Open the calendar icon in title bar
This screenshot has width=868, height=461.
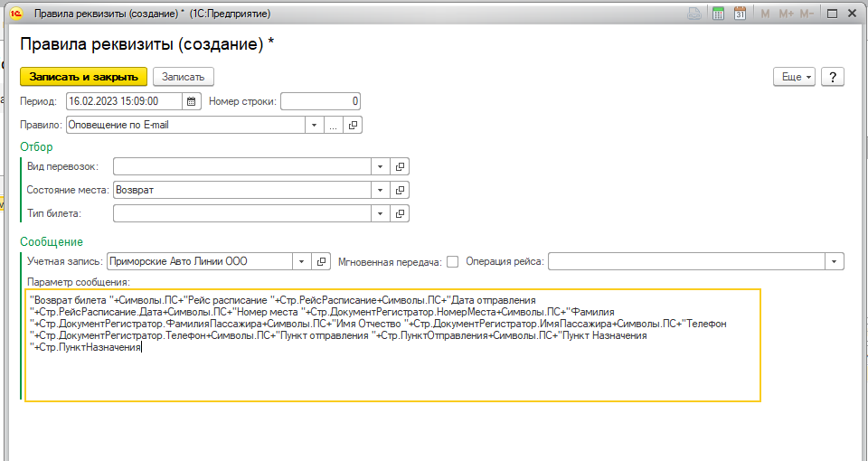tap(740, 14)
